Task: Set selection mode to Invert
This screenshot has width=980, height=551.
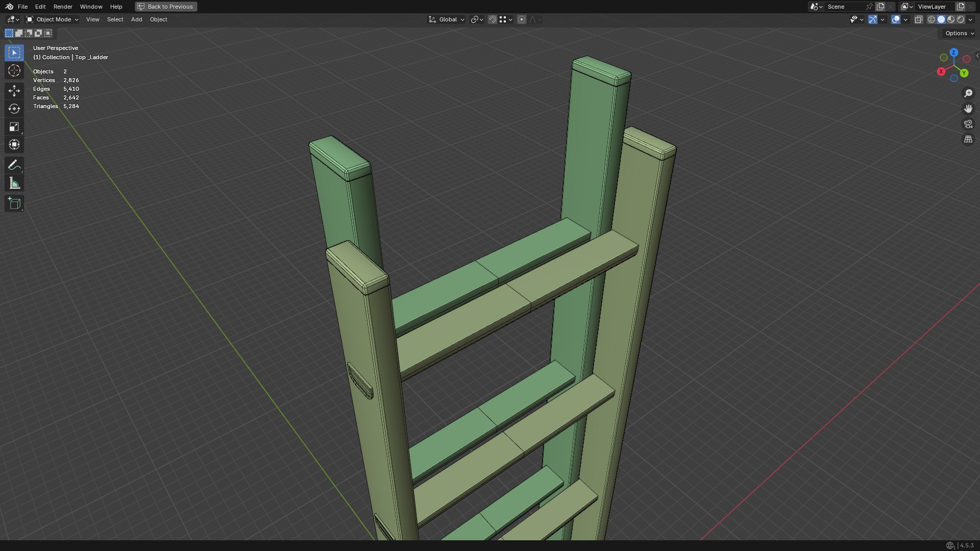Action: (x=38, y=33)
